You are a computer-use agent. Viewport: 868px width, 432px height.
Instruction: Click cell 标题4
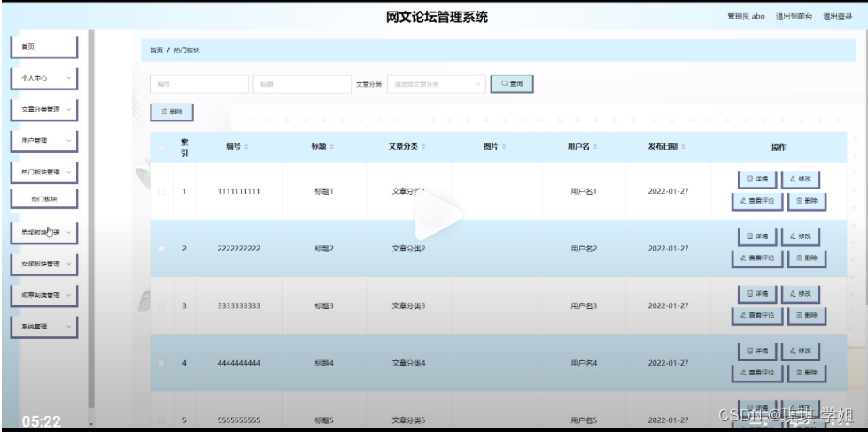pos(324,364)
